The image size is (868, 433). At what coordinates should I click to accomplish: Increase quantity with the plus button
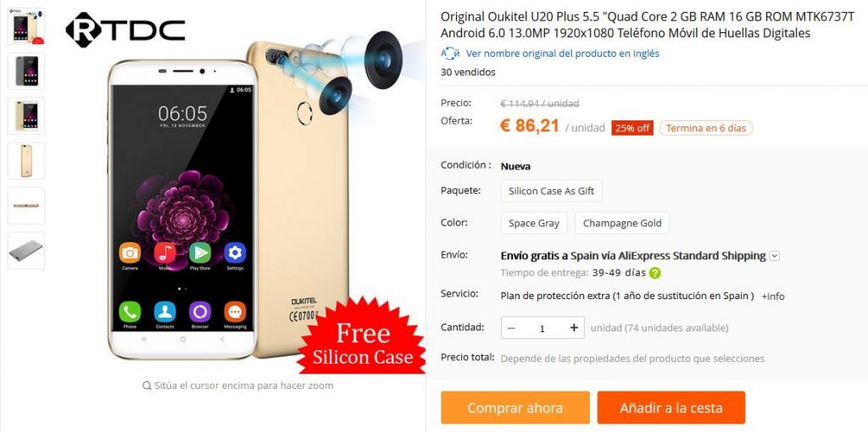click(574, 328)
